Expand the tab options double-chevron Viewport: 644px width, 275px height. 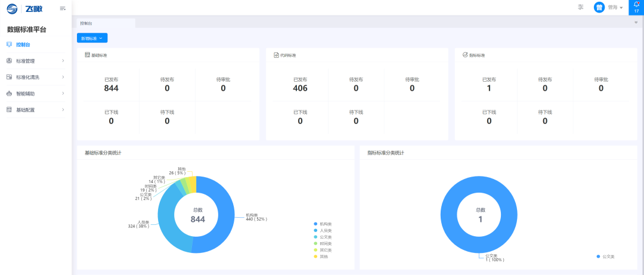point(636,23)
